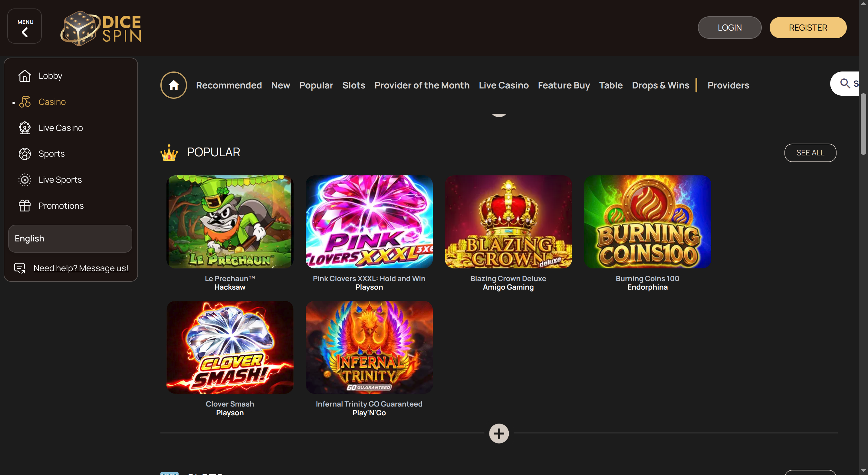The height and width of the screenshot is (475, 868).
Task: Click the Casino cherries icon in the sidebar
Action: (x=25, y=101)
